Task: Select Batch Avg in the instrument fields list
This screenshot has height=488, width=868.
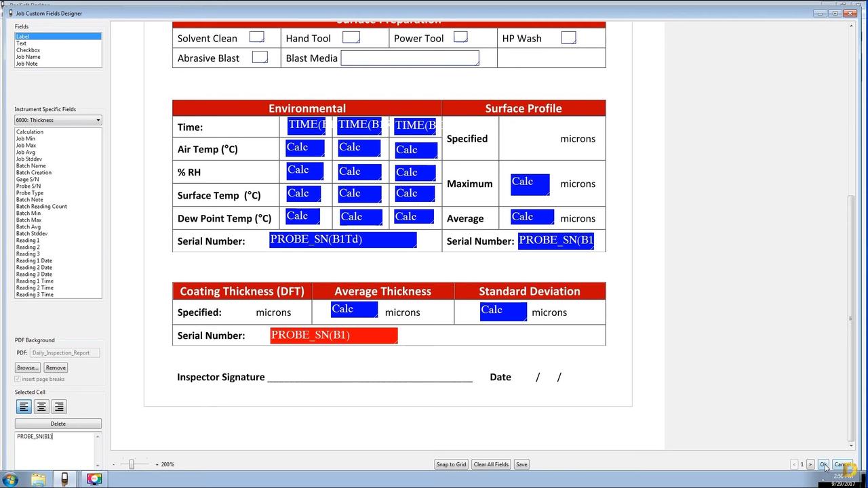Action: [x=28, y=226]
